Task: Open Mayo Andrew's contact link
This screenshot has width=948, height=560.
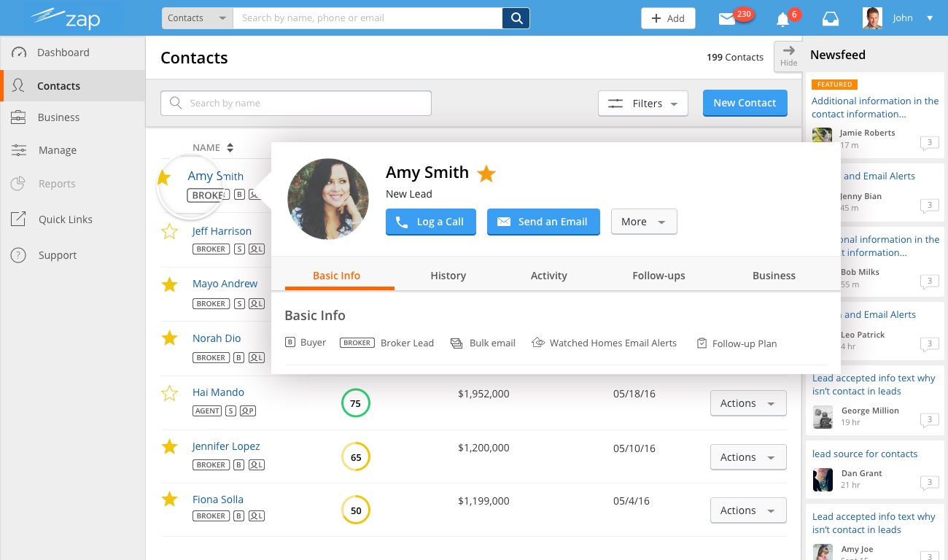Action: 225,284
